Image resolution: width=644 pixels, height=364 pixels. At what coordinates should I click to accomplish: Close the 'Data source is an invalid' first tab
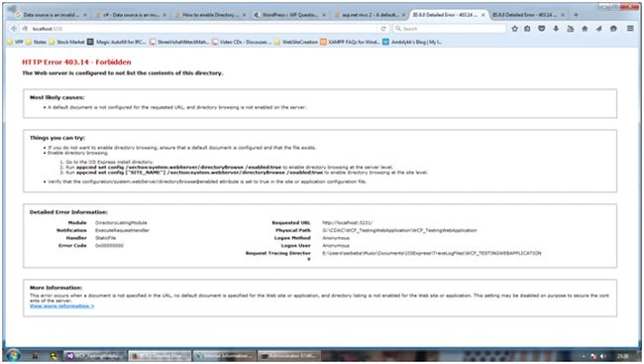click(84, 15)
